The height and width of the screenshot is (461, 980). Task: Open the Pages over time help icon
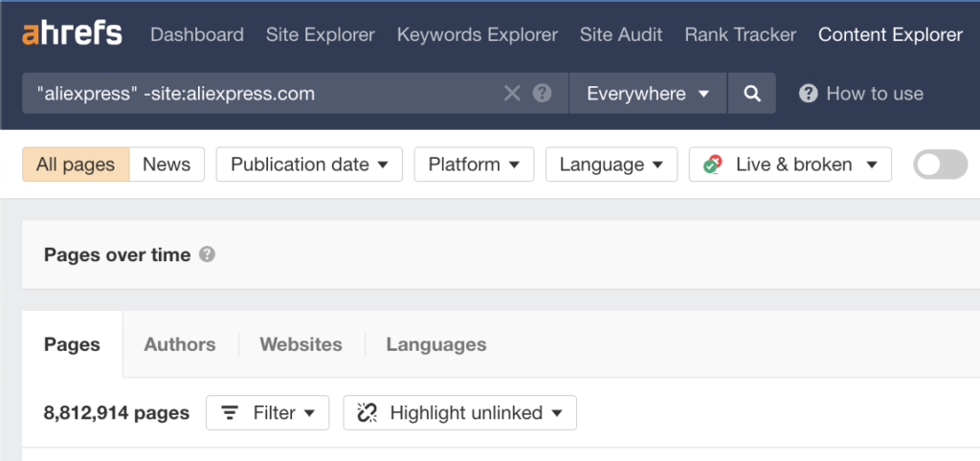click(207, 254)
